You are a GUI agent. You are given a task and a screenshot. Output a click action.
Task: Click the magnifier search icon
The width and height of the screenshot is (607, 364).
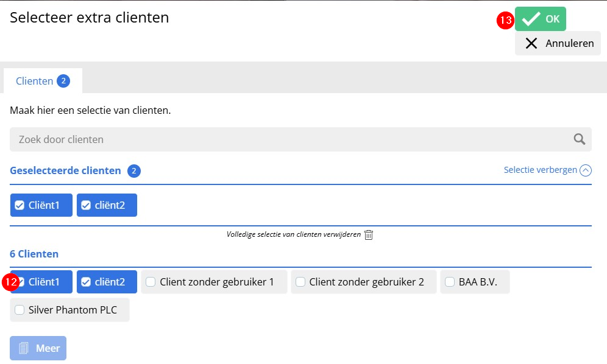click(x=579, y=139)
